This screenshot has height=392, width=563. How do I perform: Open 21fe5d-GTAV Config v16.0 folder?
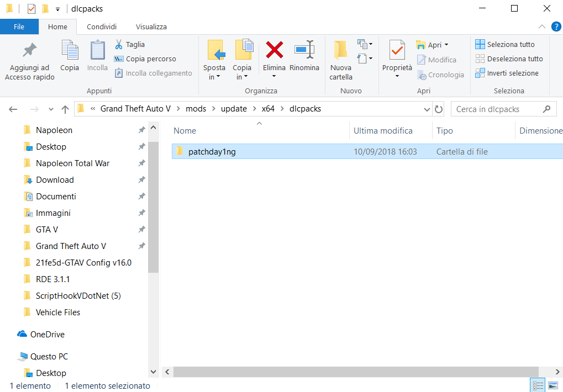tap(83, 262)
